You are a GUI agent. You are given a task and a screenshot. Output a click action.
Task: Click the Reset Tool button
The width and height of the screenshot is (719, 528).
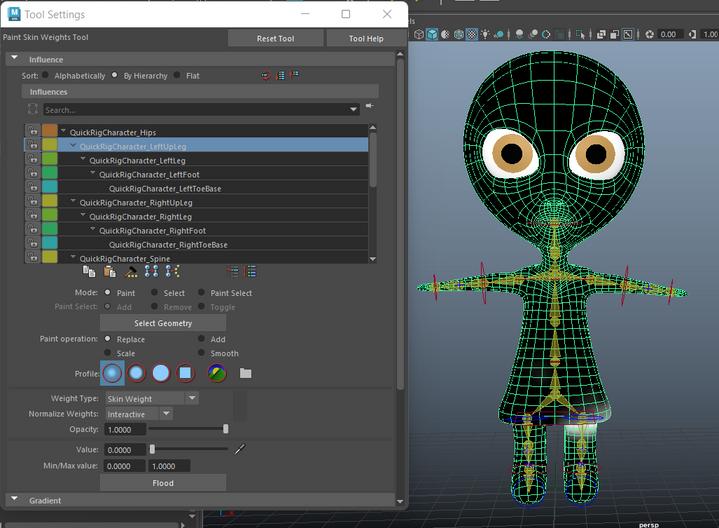[x=275, y=38]
